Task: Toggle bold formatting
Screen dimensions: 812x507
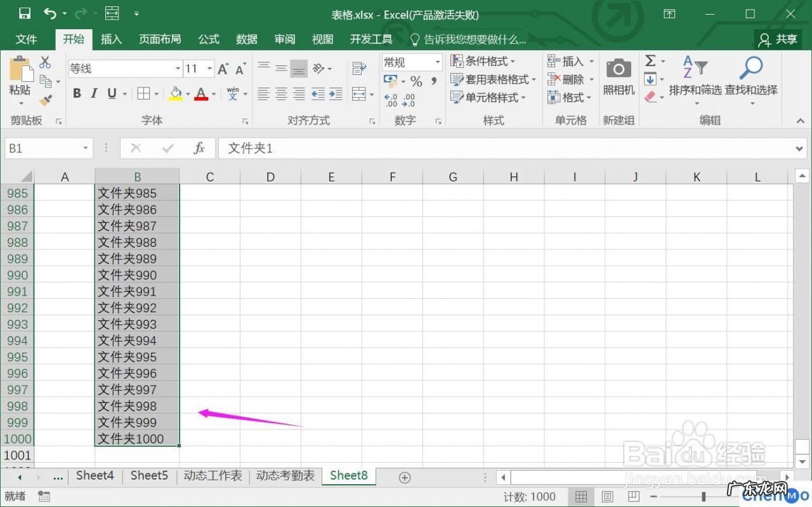Action: pyautogui.click(x=77, y=93)
